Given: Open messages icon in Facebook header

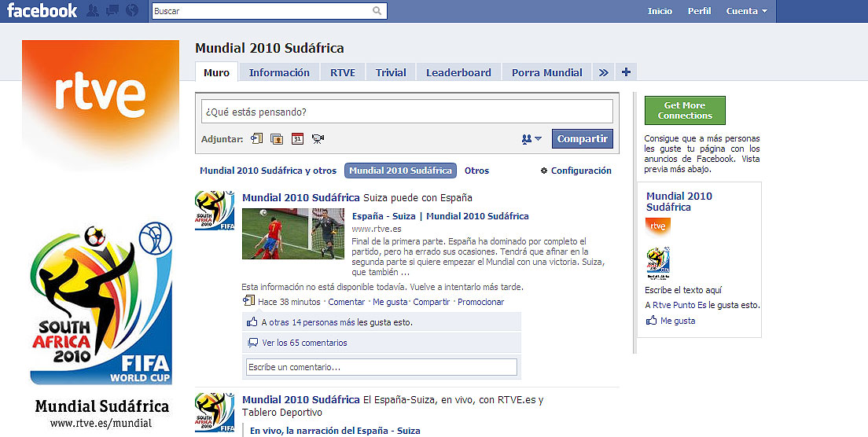Looking at the screenshot, I should [x=112, y=11].
